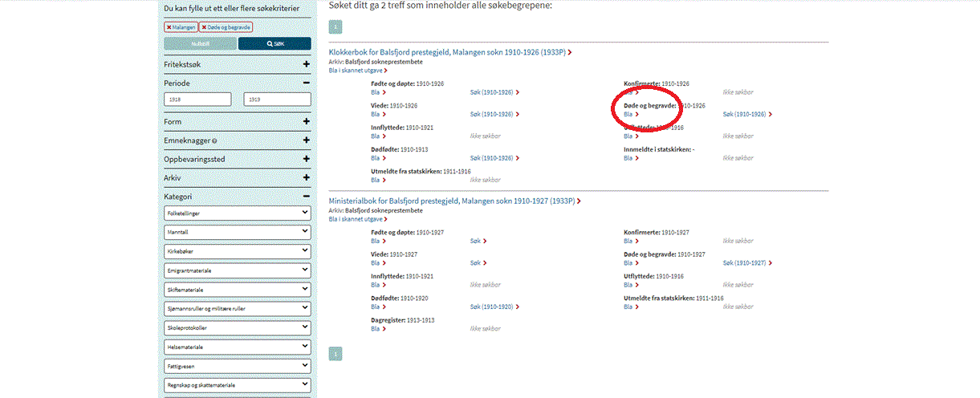Open the Folketellinger dropdown
980x398 pixels.
pos(237,213)
